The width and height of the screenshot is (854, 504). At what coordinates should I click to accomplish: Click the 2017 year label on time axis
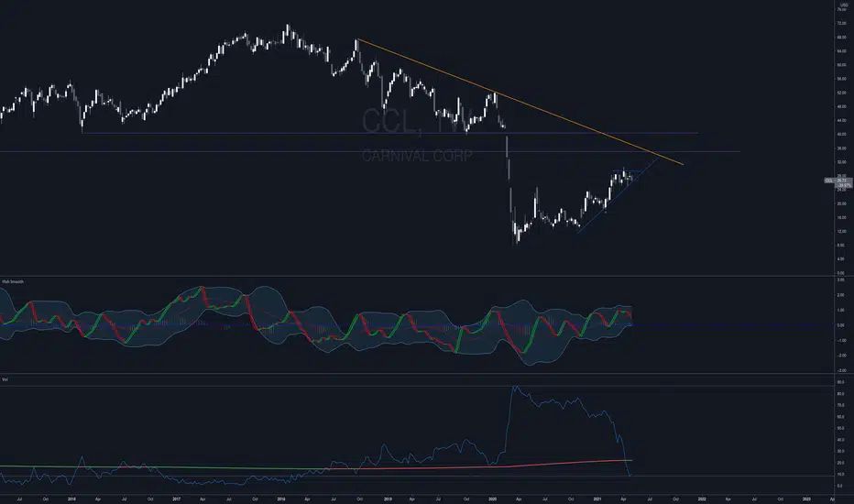tap(177, 499)
